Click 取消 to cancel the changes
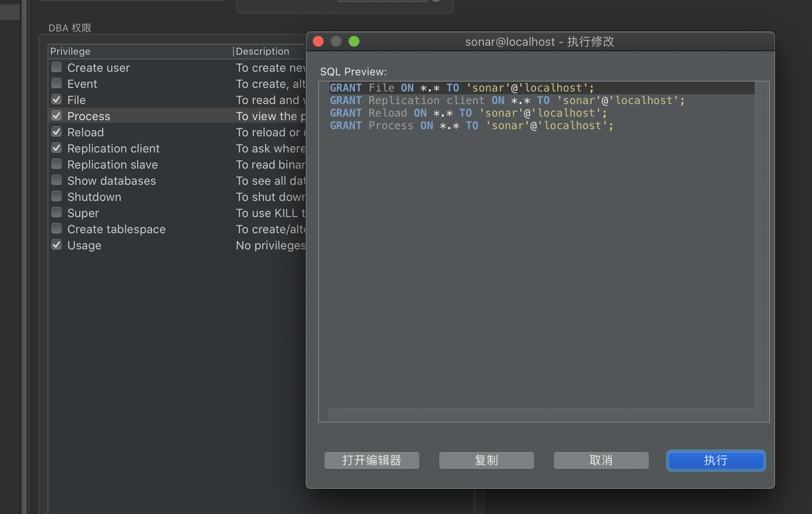The width and height of the screenshot is (812, 514). tap(601, 460)
